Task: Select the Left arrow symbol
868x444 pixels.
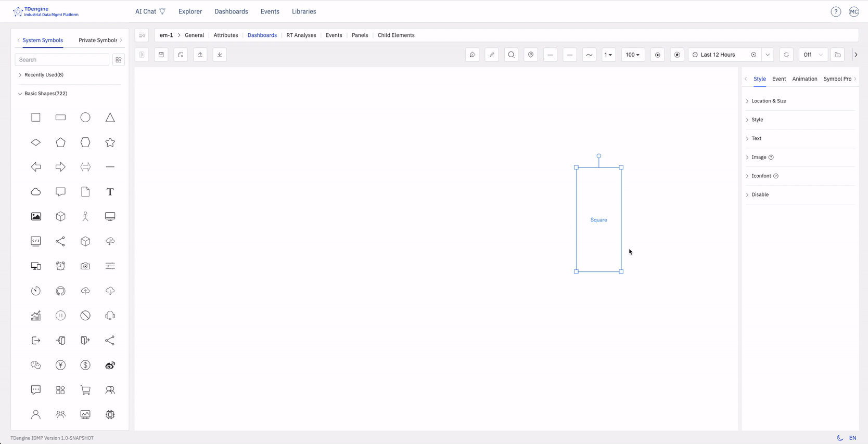Action: 36,167
